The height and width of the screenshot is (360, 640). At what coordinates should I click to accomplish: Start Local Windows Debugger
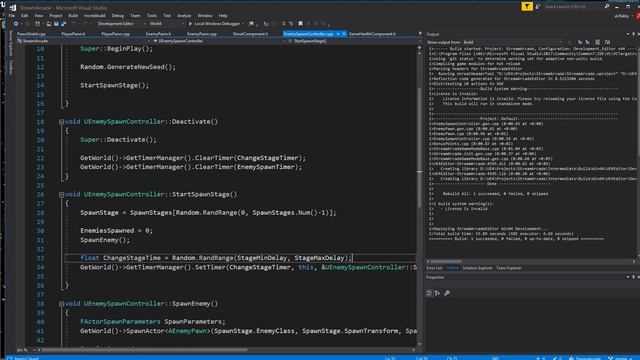click(x=216, y=24)
